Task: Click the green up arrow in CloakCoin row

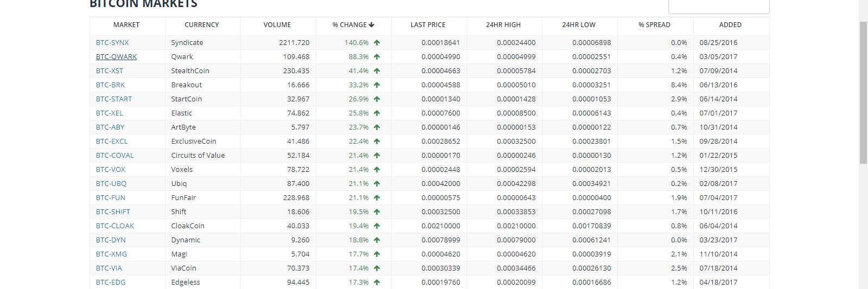Action: 376,226
